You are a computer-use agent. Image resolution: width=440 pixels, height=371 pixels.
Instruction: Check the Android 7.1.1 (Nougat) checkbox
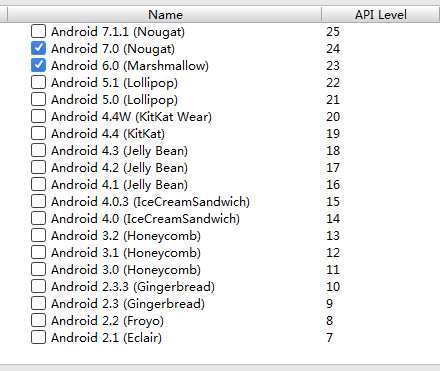pos(38,31)
